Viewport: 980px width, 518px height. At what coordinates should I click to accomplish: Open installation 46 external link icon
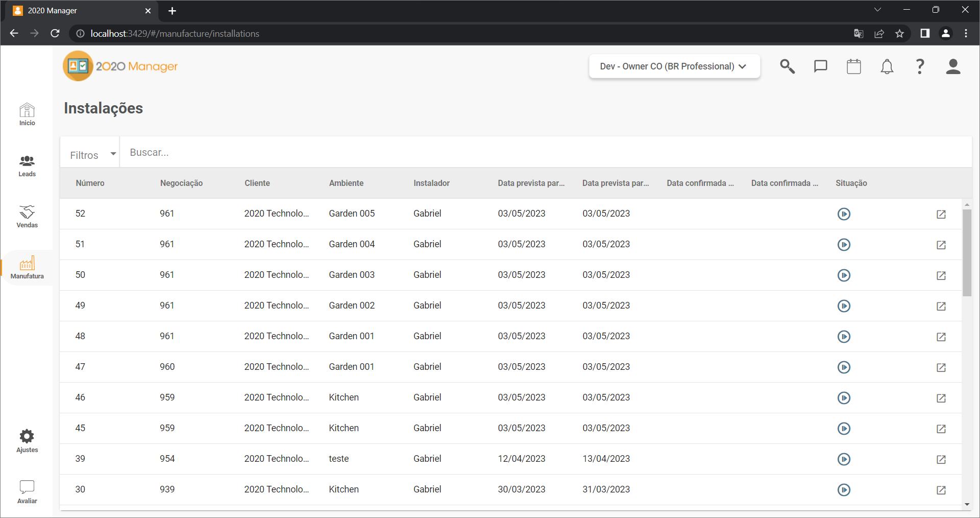(x=941, y=398)
